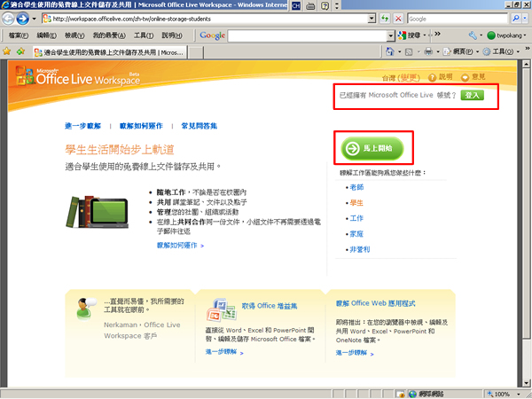Open the 檔案(F) menu
The height and width of the screenshot is (399, 532).
tap(19, 35)
